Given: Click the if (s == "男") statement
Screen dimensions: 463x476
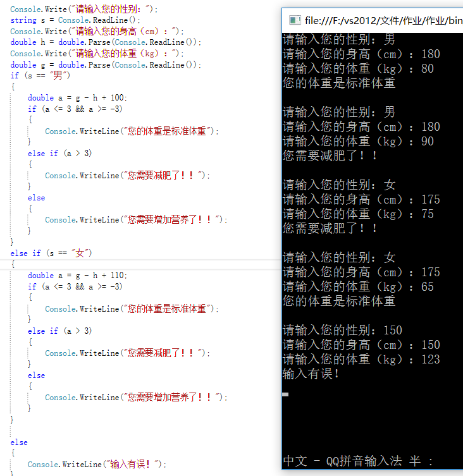Looking at the screenshot, I should [x=40, y=75].
